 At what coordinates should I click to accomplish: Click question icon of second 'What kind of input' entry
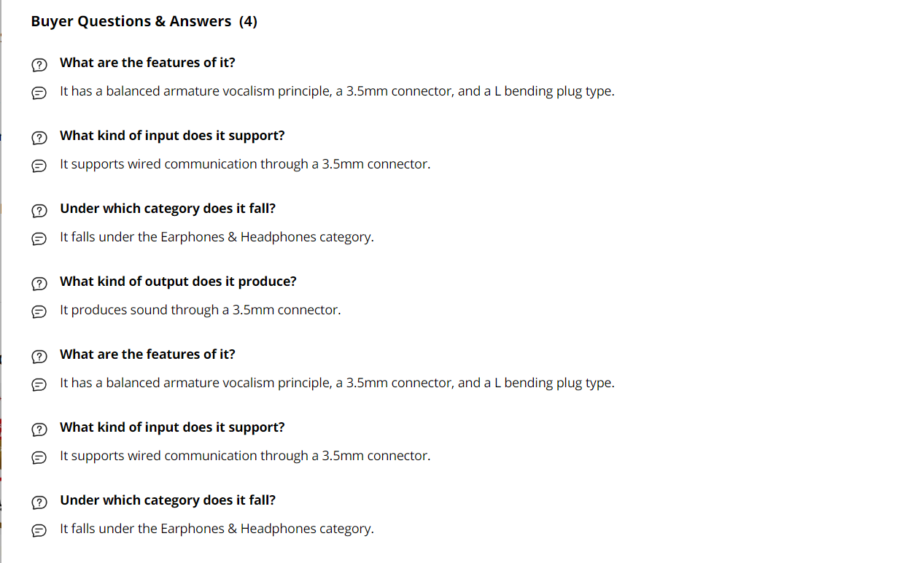[x=39, y=429]
